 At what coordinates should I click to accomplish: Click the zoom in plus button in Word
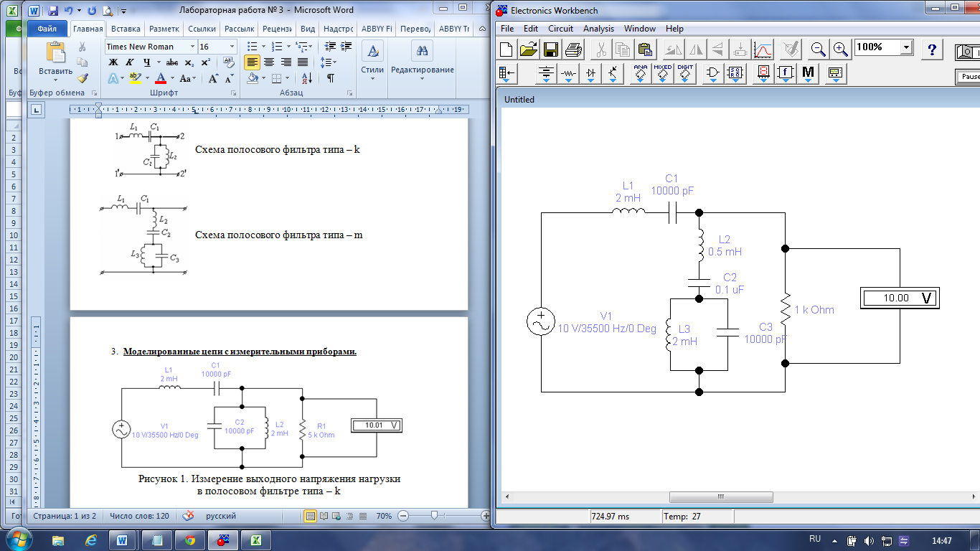pyautogui.click(x=486, y=516)
